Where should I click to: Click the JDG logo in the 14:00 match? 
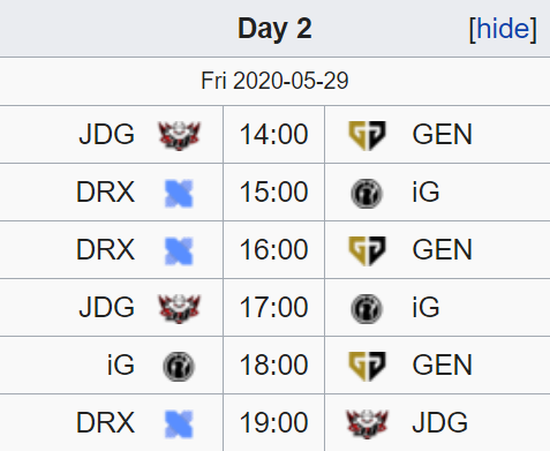point(179,136)
